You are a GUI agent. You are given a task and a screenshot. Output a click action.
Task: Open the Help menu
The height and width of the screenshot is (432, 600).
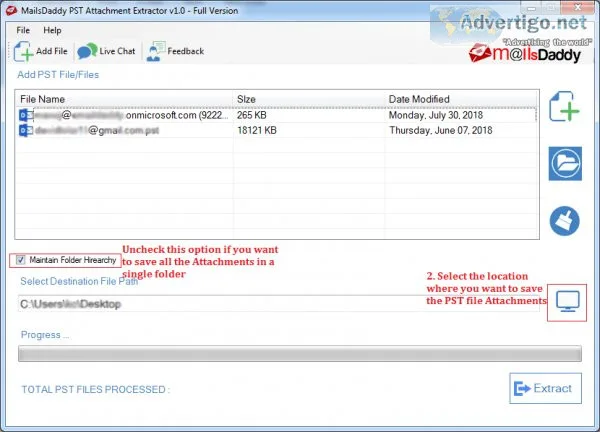[52, 30]
